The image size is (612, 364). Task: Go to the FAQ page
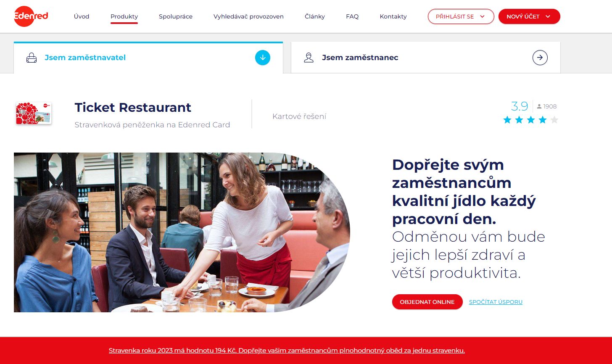pyautogui.click(x=352, y=16)
